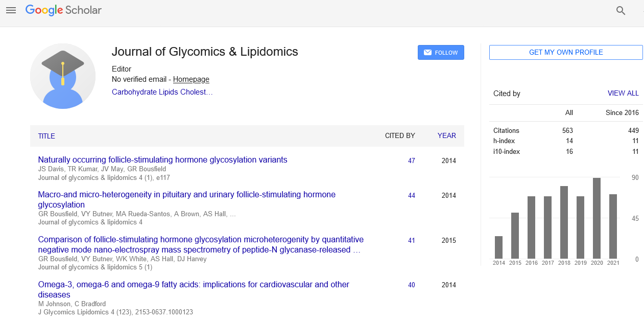Open search with the magnifier icon
Image resolution: width=644 pixels, height=321 pixels.
[621, 10]
